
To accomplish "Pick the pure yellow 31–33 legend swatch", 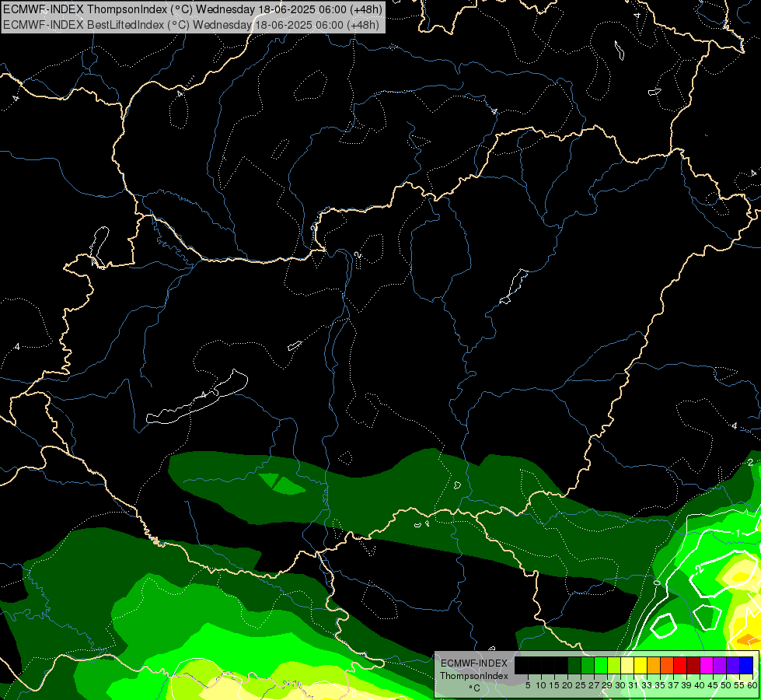I will click(641, 665).
